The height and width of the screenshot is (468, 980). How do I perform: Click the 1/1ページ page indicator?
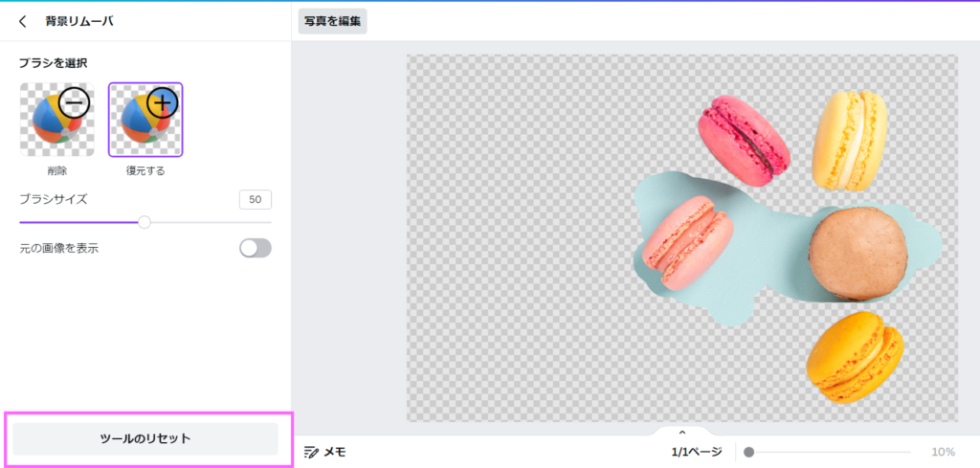click(x=696, y=452)
